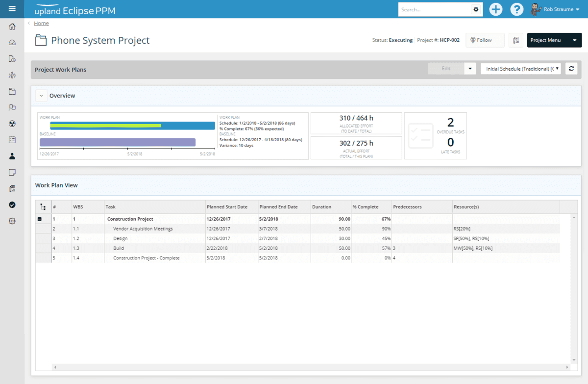The image size is (588, 384).
Task: Open the Project Menu dropdown
Action: (554, 40)
